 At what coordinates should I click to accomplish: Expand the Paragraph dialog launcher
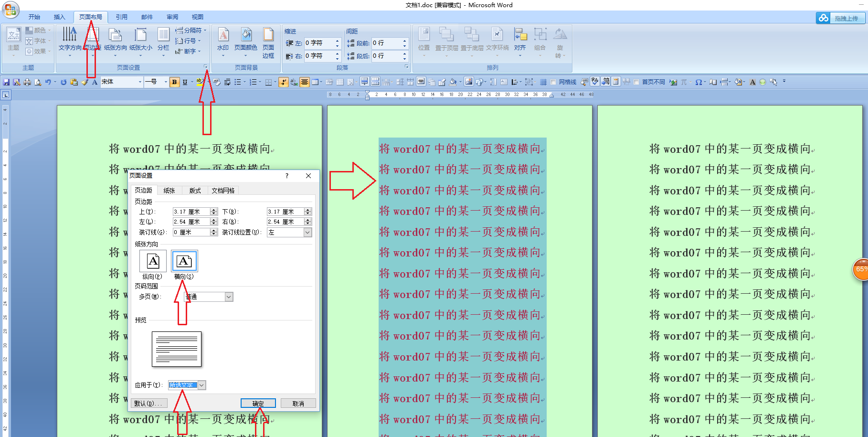pos(406,66)
